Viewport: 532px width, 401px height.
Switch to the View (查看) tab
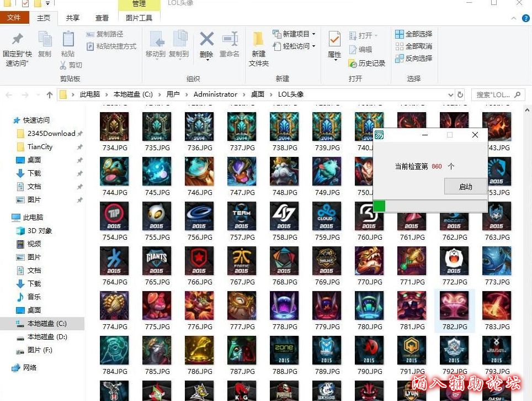102,18
